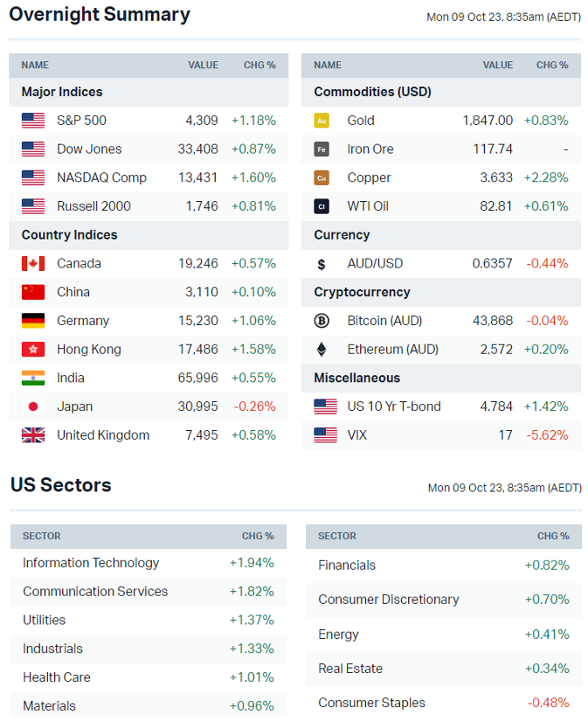Click the VIX US flag icon
The height and width of the screenshot is (722, 588).
(x=325, y=435)
